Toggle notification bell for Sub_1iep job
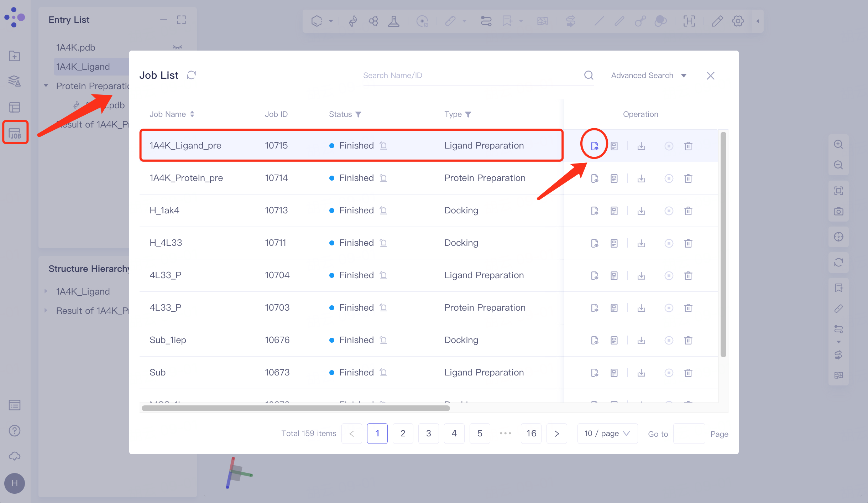 383,340
